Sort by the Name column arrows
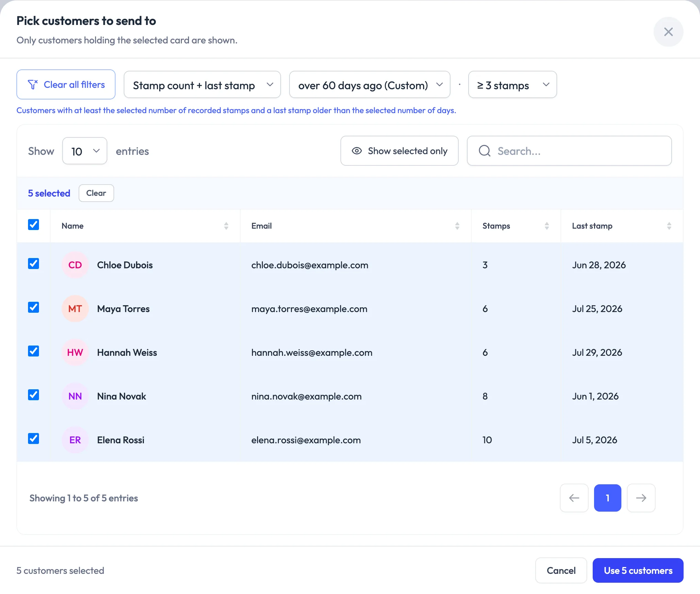Image resolution: width=700 pixels, height=594 pixels. coord(226,226)
